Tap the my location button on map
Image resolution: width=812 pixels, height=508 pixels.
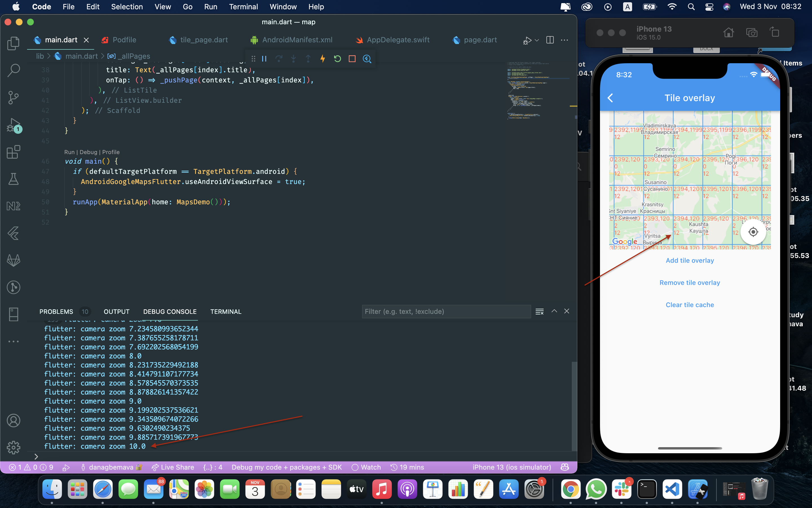(x=753, y=232)
